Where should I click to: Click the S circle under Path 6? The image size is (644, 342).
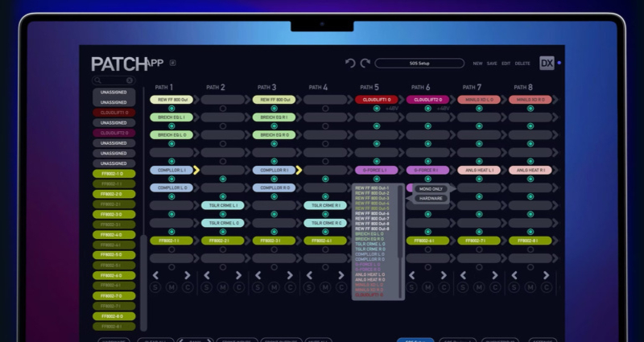(x=411, y=287)
